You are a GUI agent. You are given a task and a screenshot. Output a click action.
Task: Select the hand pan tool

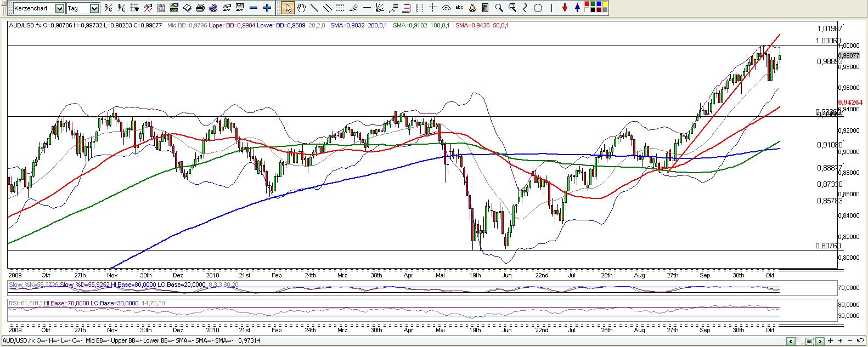(301, 8)
